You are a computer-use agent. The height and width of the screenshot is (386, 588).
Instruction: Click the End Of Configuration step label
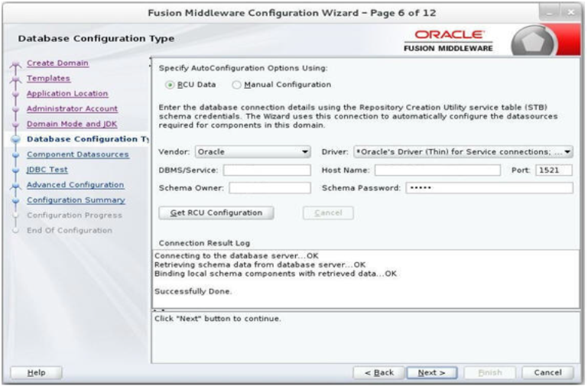click(70, 231)
